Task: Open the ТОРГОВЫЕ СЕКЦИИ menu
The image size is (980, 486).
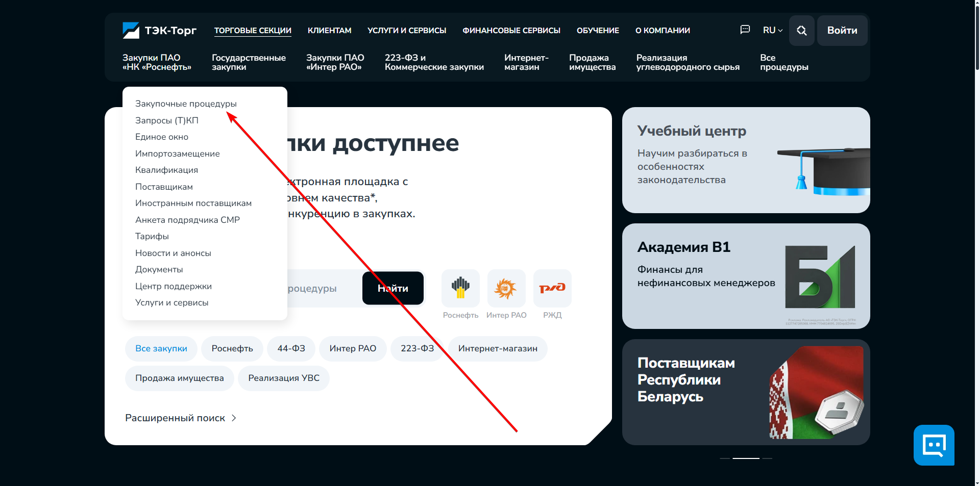Action: (253, 31)
